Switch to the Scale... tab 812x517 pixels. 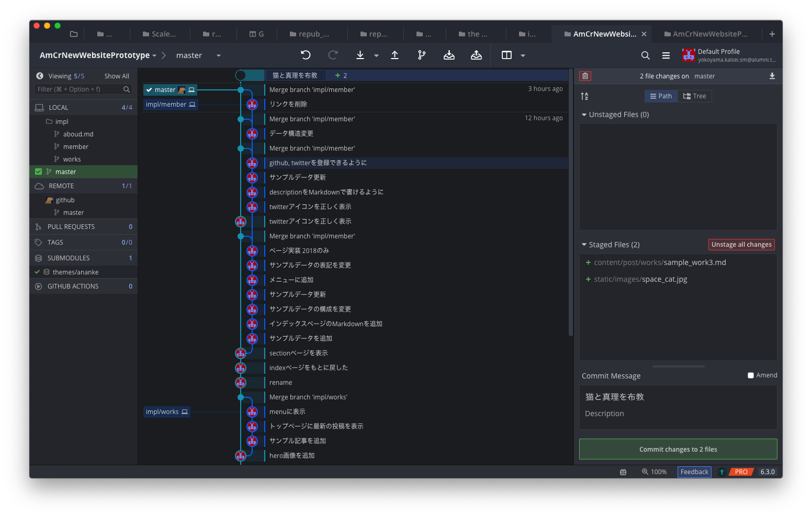tap(160, 34)
